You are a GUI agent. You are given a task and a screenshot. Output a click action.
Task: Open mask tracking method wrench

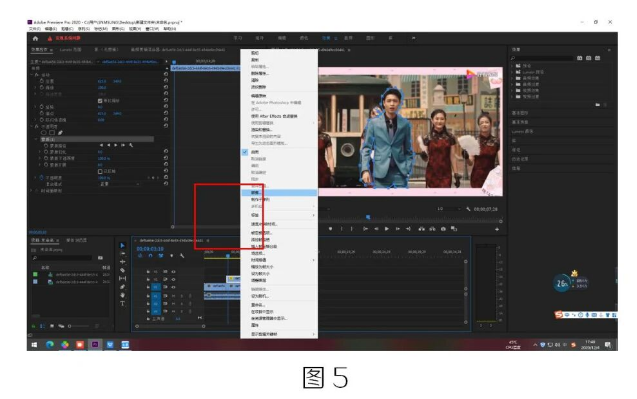point(131,145)
